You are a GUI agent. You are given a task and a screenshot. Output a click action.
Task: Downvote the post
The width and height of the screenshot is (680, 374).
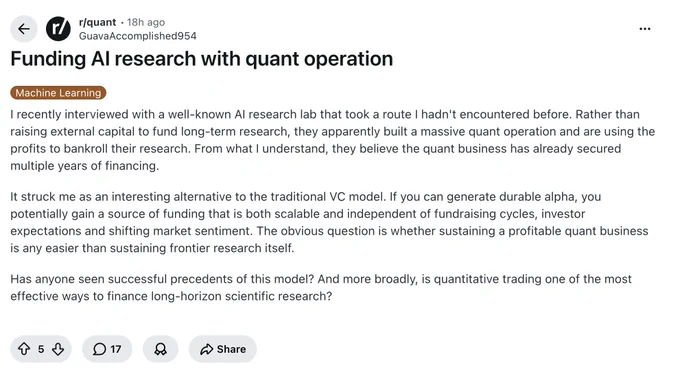[x=58, y=349]
